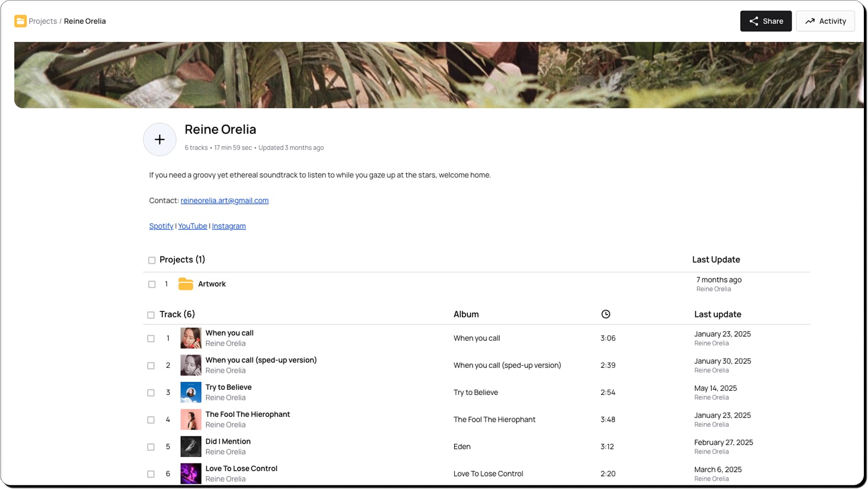This screenshot has width=868, height=489.
Task: Click the plus icon beside Reine Orelia
Action: click(x=160, y=139)
